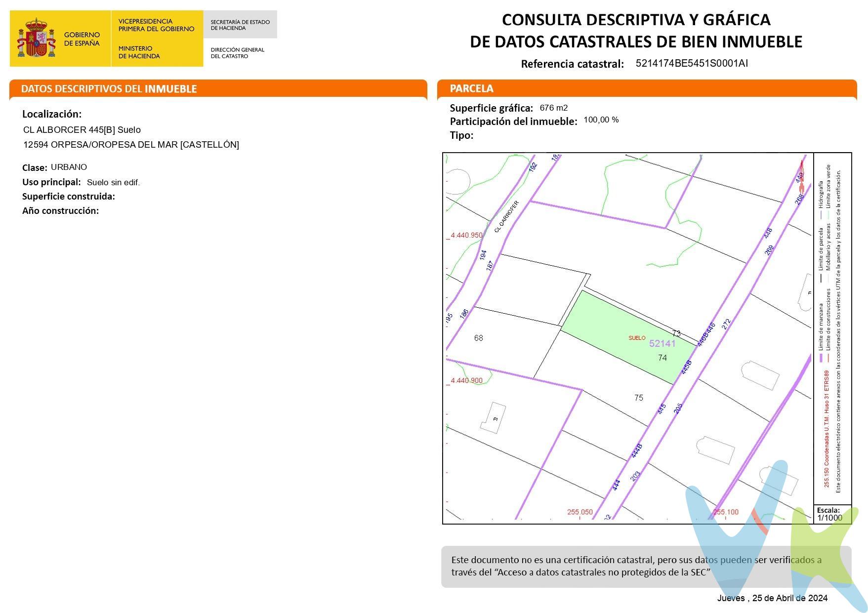The image size is (868, 613).
Task: Select the 'URBANO' class value
Action: click(69, 167)
